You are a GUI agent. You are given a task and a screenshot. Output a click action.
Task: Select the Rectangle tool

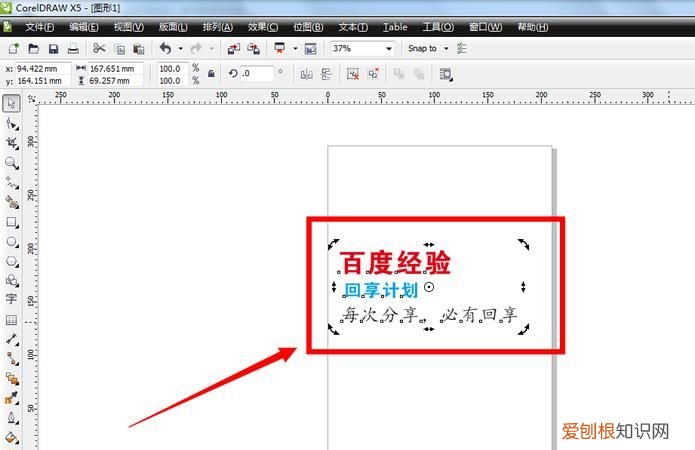coord(12,222)
